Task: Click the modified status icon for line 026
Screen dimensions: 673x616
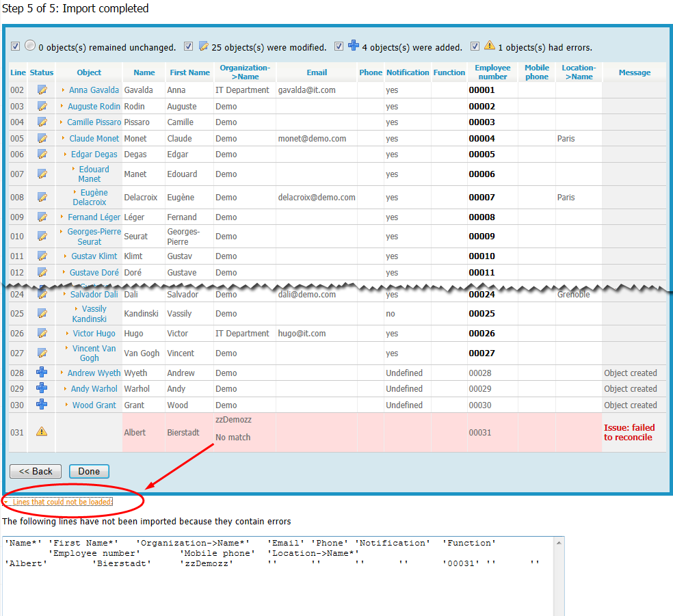Action: coord(42,334)
